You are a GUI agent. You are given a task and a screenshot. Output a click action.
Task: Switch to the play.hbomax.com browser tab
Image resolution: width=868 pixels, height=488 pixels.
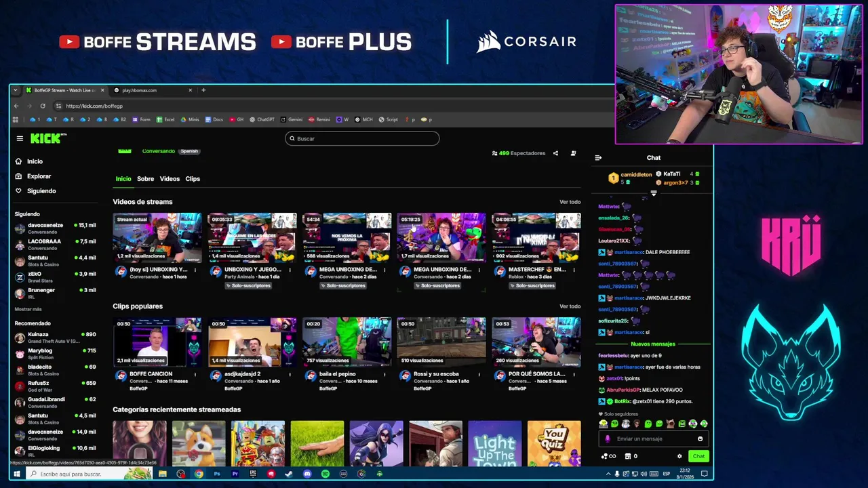[152, 90]
